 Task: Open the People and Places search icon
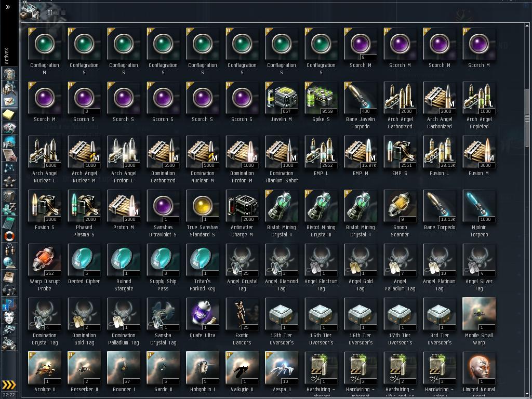pyautogui.click(x=9, y=88)
